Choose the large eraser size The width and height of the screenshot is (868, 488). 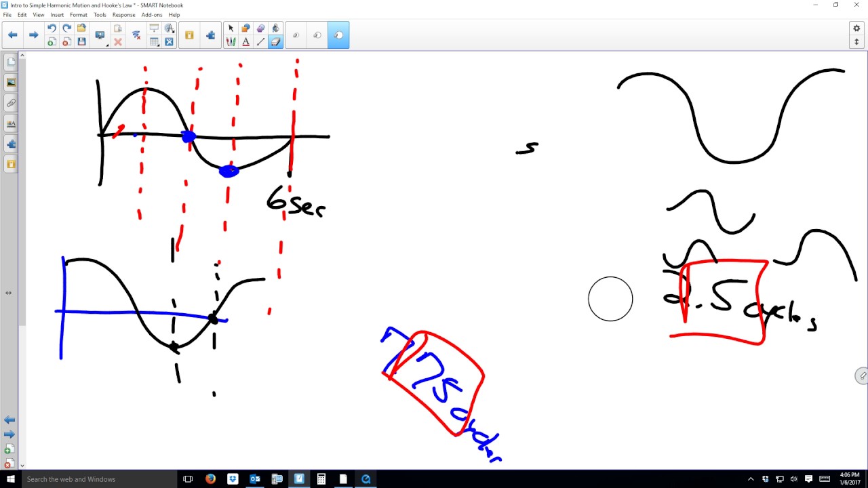pos(338,35)
